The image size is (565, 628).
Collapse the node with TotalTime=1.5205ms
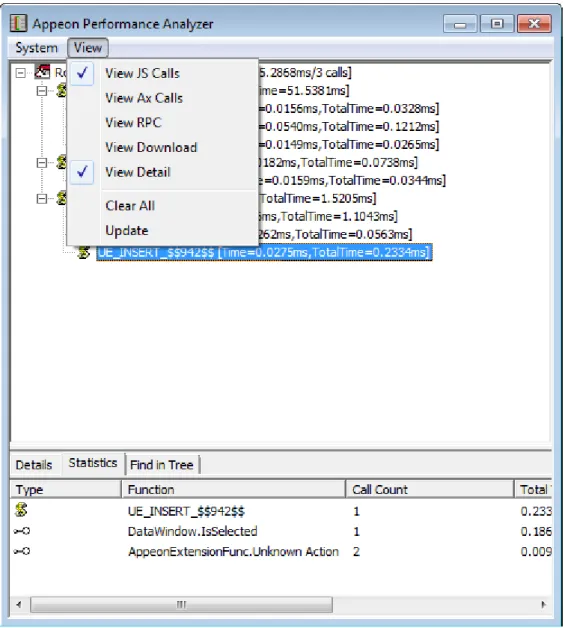tap(42, 199)
